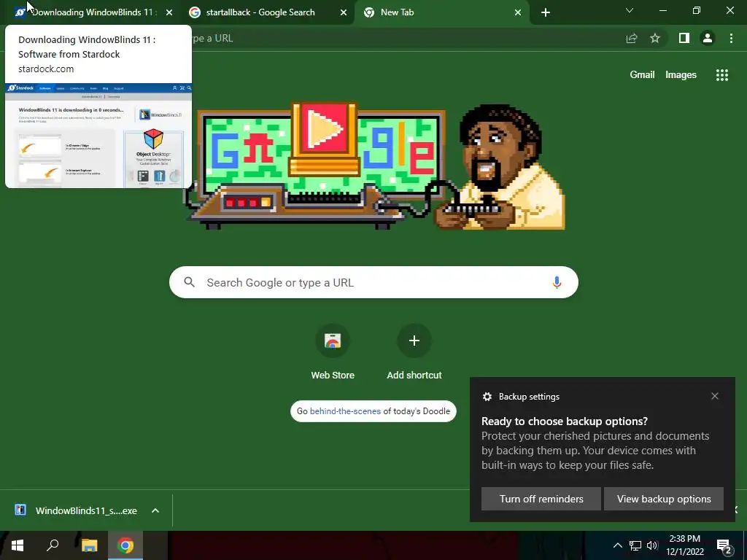Open the Windows Start menu

coord(18,545)
